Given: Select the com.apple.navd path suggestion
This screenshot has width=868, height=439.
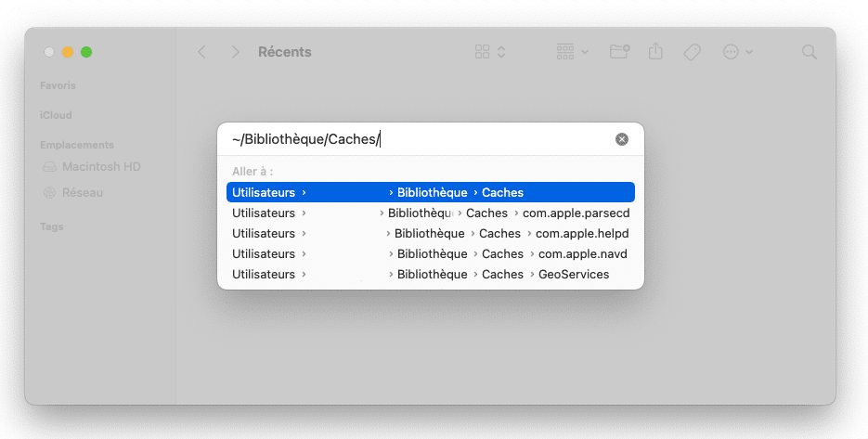Looking at the screenshot, I should (x=430, y=254).
